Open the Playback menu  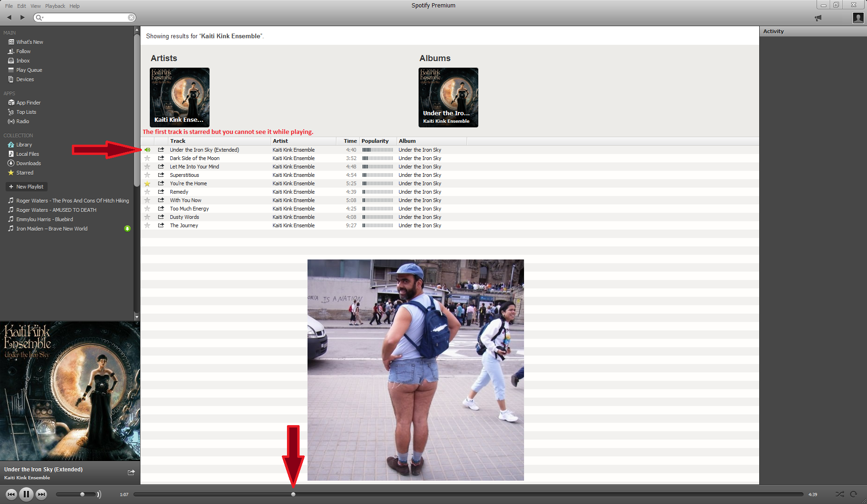(x=55, y=6)
